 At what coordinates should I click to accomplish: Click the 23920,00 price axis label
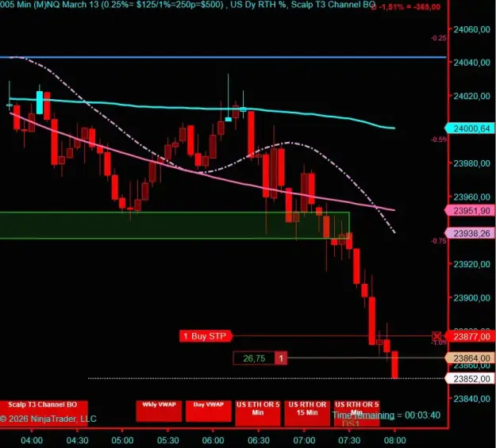point(471,264)
